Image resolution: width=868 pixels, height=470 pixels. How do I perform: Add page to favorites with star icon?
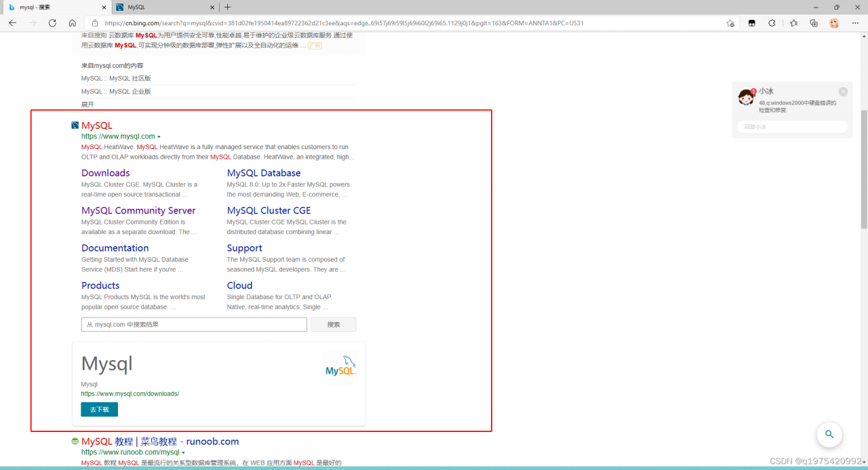coord(730,23)
